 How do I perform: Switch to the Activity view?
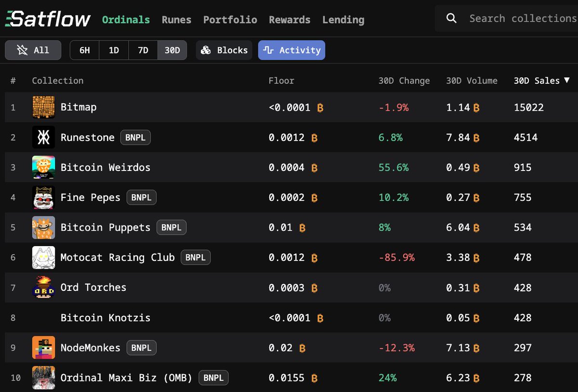[x=291, y=50]
